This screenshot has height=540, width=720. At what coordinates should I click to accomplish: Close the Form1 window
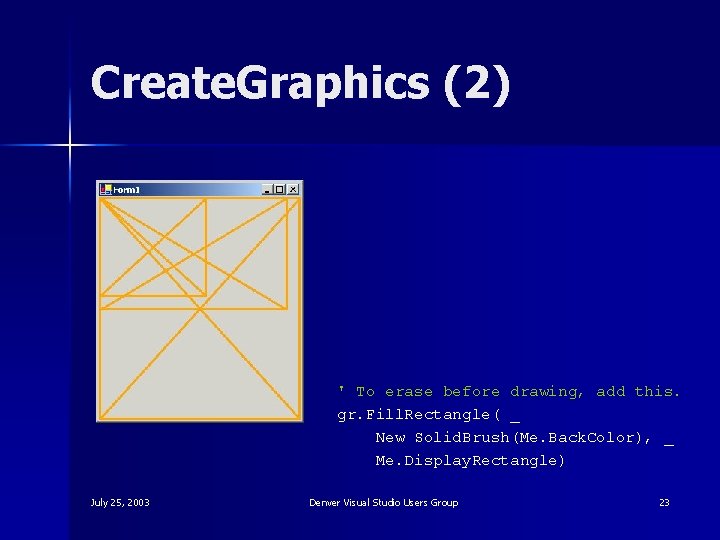coord(293,189)
